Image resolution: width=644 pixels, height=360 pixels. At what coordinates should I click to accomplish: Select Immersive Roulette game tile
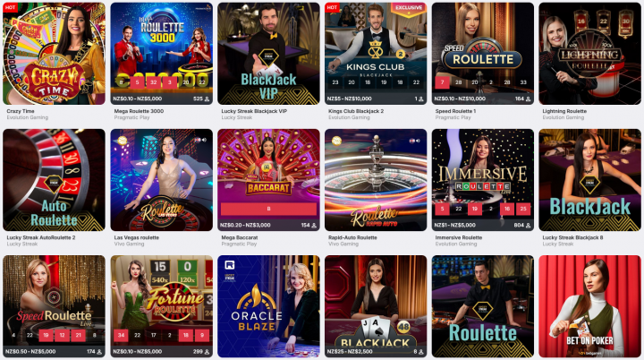[483, 180]
